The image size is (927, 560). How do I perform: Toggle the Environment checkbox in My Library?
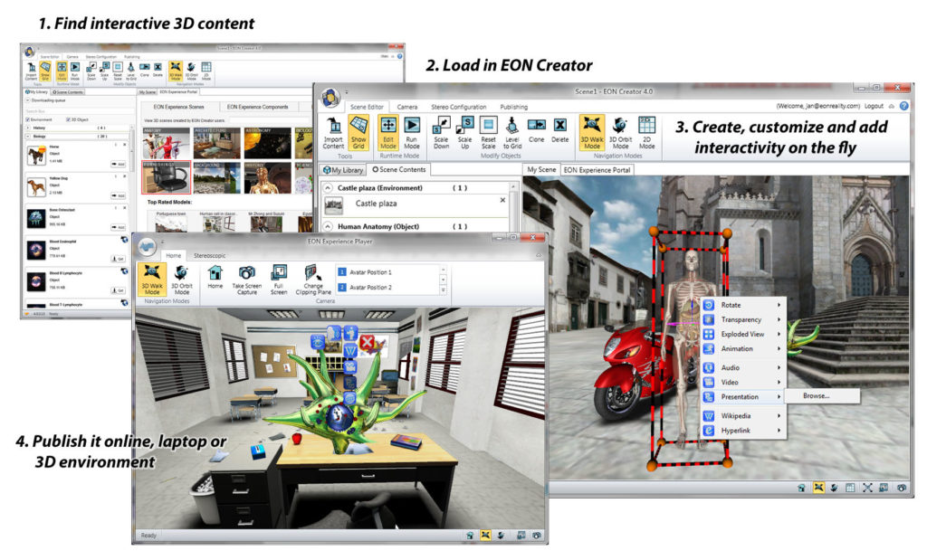click(26, 119)
